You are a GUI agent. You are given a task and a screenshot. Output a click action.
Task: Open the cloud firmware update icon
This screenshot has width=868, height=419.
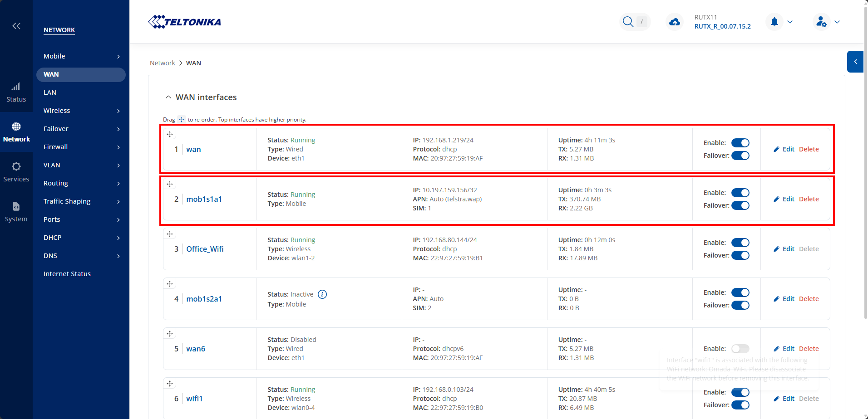[674, 22]
